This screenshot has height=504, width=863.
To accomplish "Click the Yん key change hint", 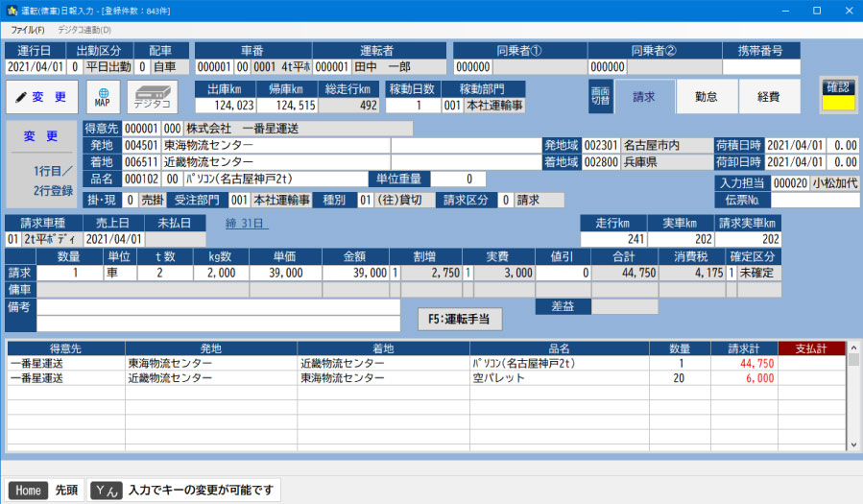I will pos(184,491).
